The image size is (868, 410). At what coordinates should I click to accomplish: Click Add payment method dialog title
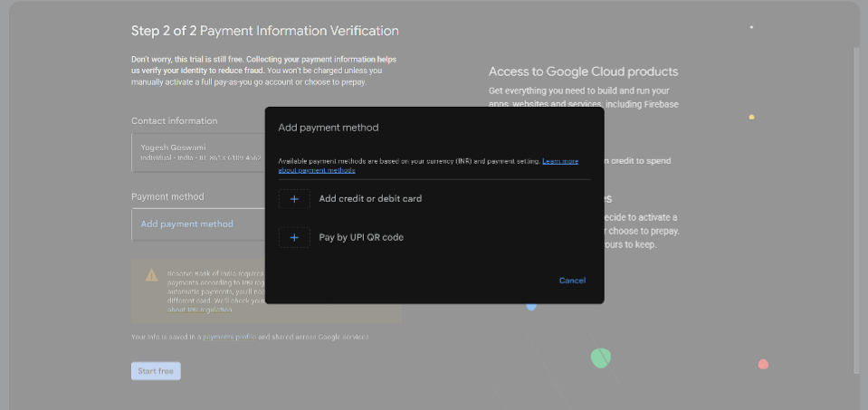click(x=329, y=128)
